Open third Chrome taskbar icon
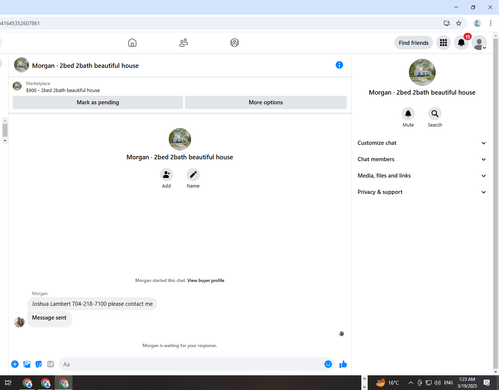This screenshot has width=500, height=390. (x=64, y=383)
